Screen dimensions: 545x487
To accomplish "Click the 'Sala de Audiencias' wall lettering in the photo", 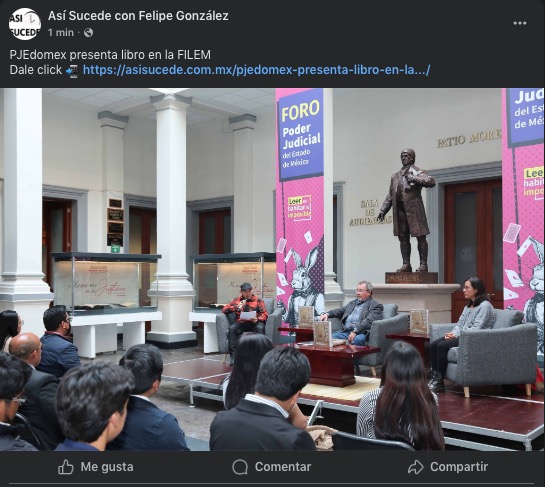I will (x=370, y=212).
